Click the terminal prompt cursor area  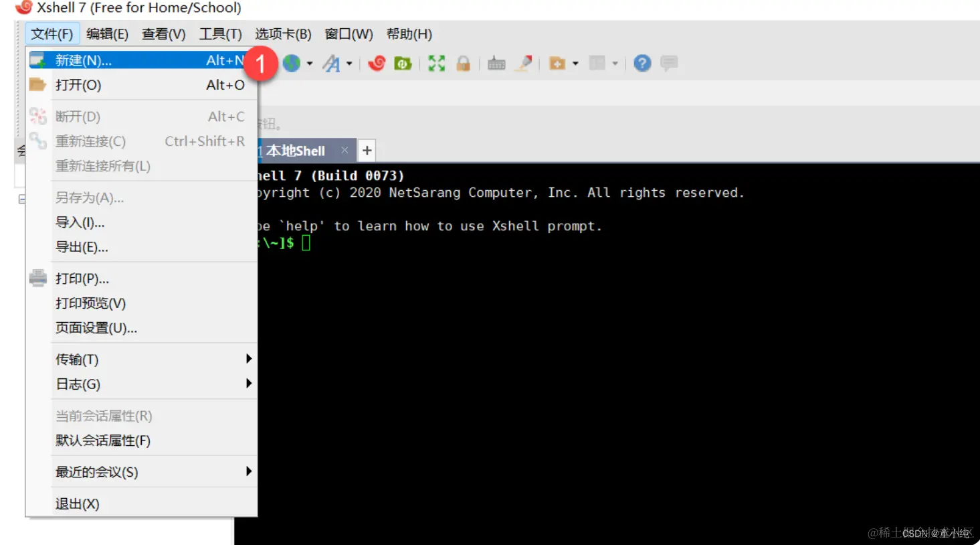pos(306,243)
